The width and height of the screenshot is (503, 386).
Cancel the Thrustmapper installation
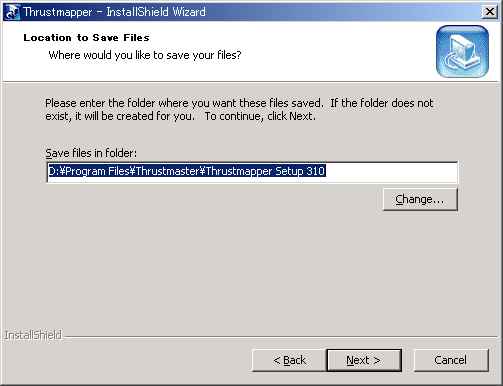[451, 360]
